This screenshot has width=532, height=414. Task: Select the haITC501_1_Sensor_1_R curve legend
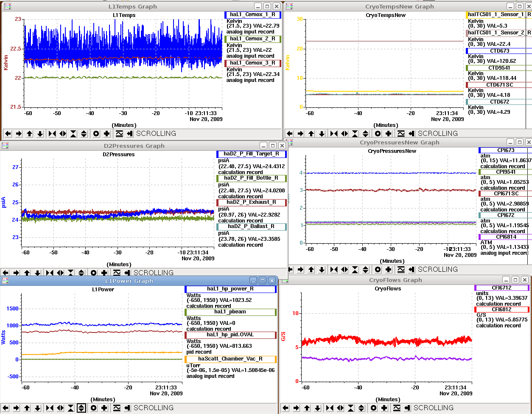click(x=499, y=14)
